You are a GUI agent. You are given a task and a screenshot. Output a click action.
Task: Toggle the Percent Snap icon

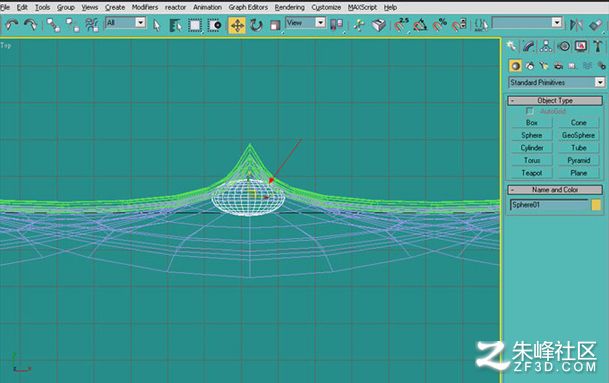pyautogui.click(x=440, y=25)
